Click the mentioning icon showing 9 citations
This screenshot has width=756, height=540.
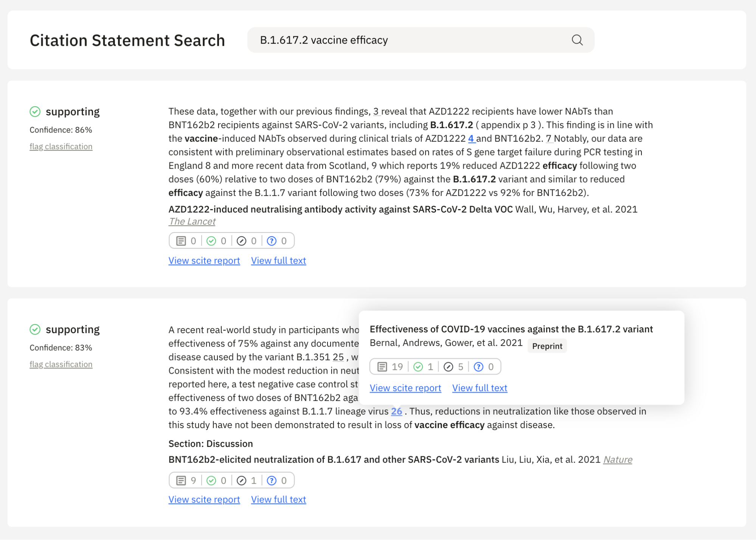[x=182, y=480]
